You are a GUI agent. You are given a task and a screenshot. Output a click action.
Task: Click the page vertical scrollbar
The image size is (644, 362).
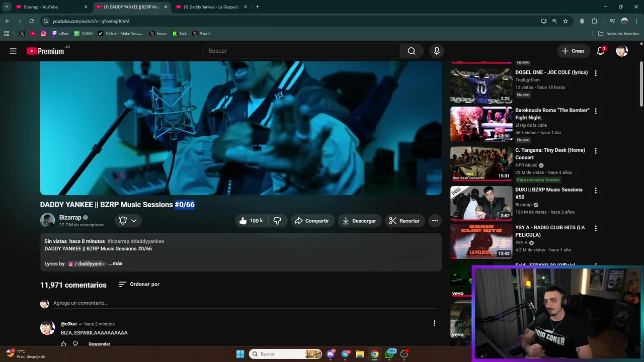[641, 83]
